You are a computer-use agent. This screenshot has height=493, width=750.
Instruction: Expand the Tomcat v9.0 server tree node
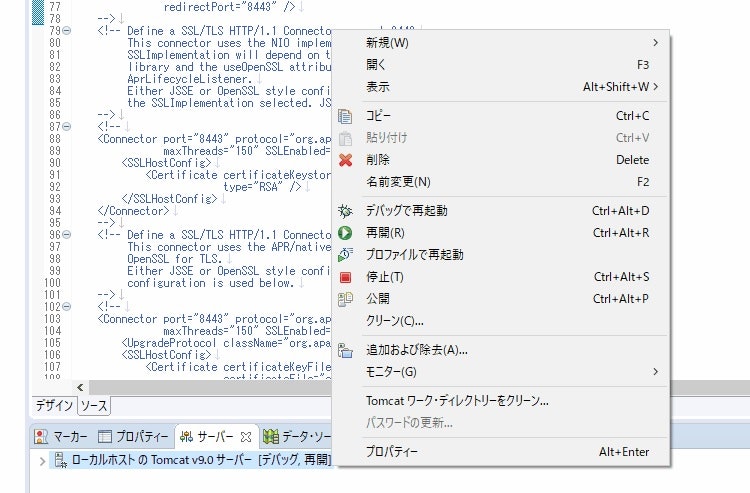tap(42, 461)
